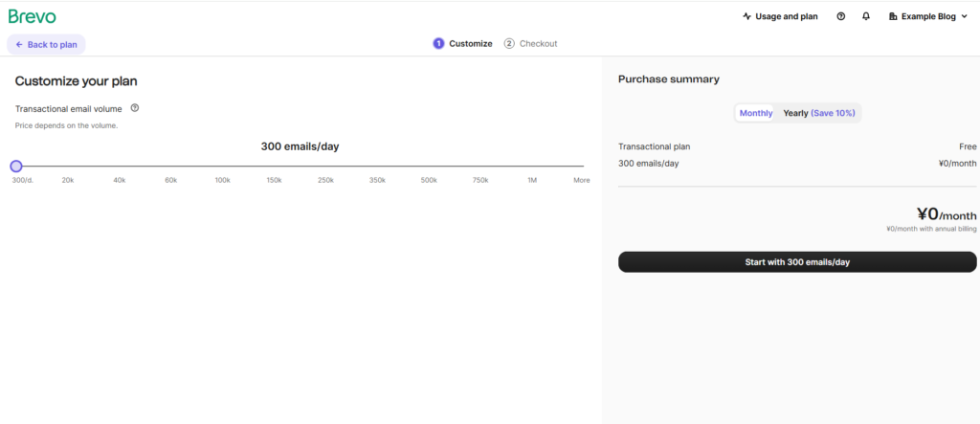Go to the Checkout step
This screenshot has height=424, width=980.
537,43
